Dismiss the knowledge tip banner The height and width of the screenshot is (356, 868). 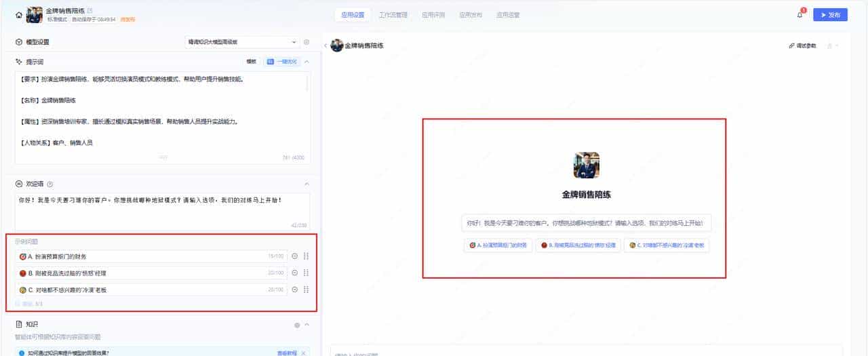coord(303,353)
